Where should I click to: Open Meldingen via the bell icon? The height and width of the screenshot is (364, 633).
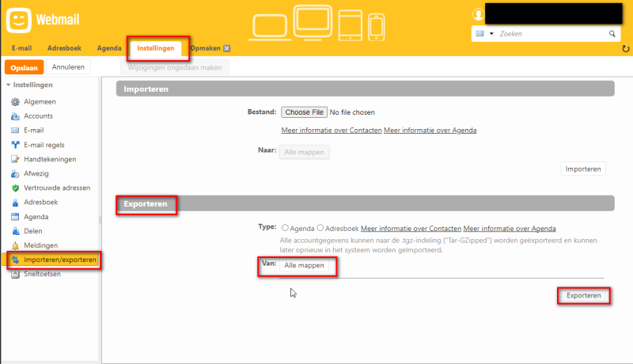click(x=15, y=245)
